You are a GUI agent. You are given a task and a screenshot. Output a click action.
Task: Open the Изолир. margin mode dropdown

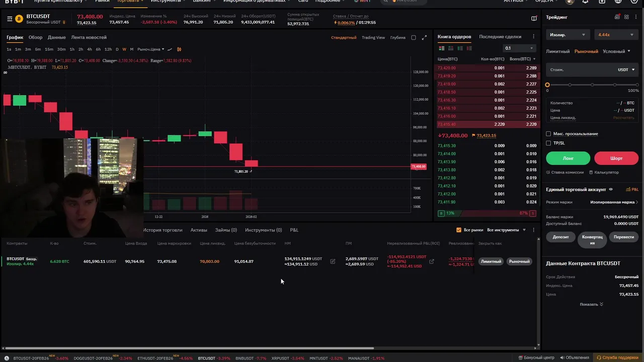pyautogui.click(x=568, y=35)
